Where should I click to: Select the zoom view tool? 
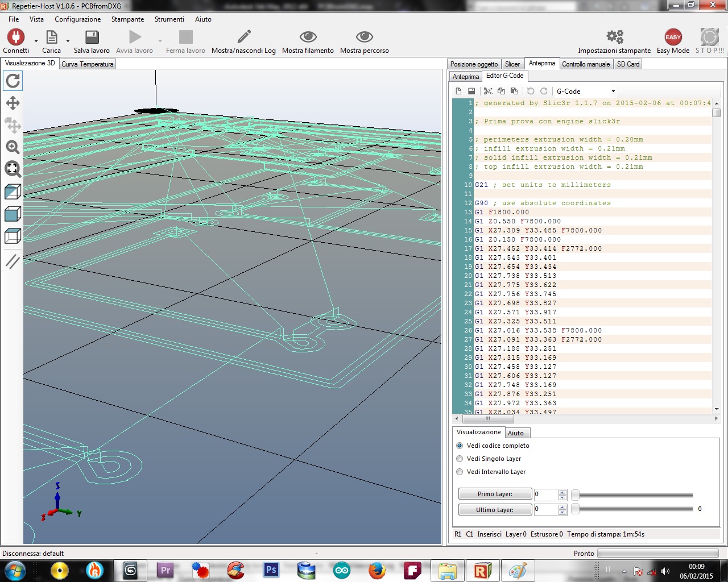[x=13, y=147]
